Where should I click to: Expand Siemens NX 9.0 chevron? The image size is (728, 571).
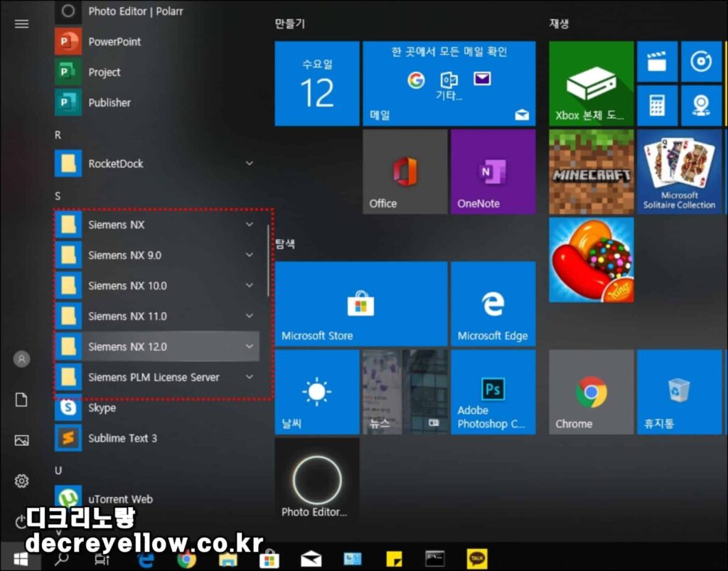(250, 255)
